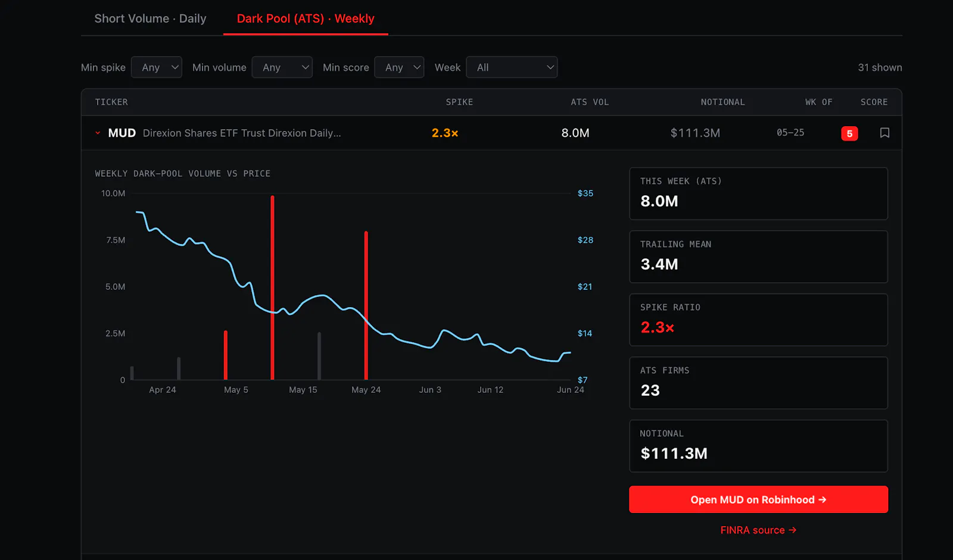Click the gray volume bar after May 15
This screenshot has height=560, width=953.
point(319,356)
